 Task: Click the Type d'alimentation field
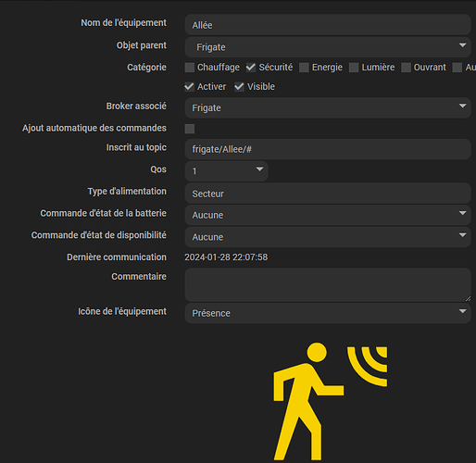pyautogui.click(x=328, y=194)
